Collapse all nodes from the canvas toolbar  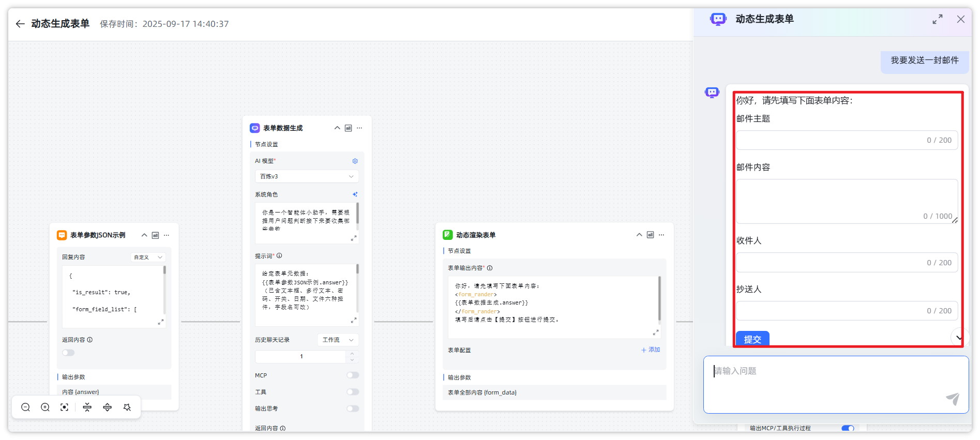pos(87,407)
